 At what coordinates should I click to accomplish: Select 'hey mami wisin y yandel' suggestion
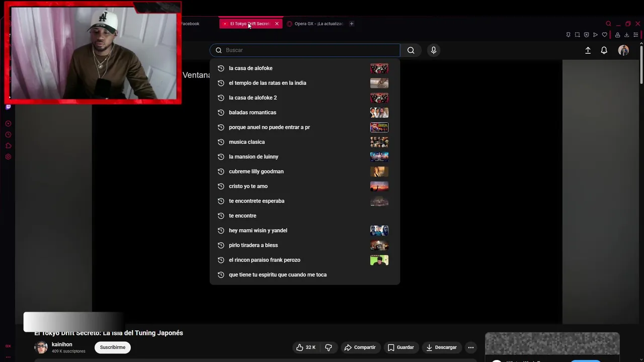pos(305,230)
